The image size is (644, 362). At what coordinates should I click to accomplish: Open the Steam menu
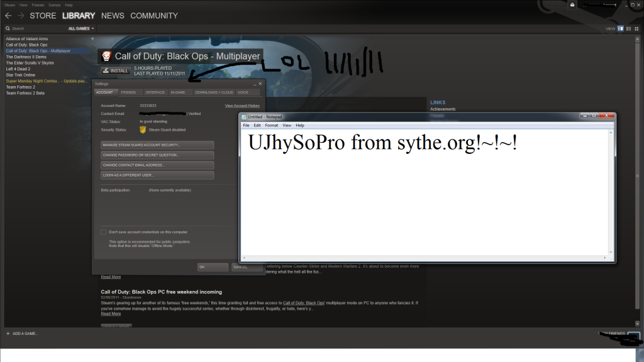9,5
